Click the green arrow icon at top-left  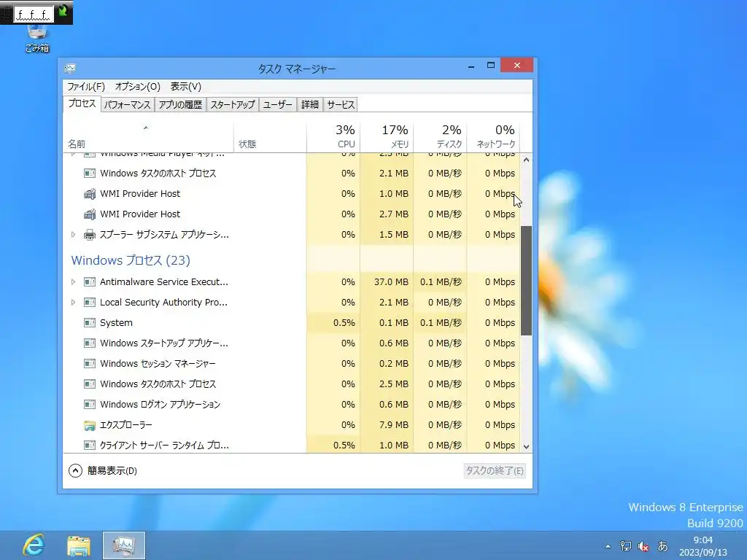coord(63,12)
